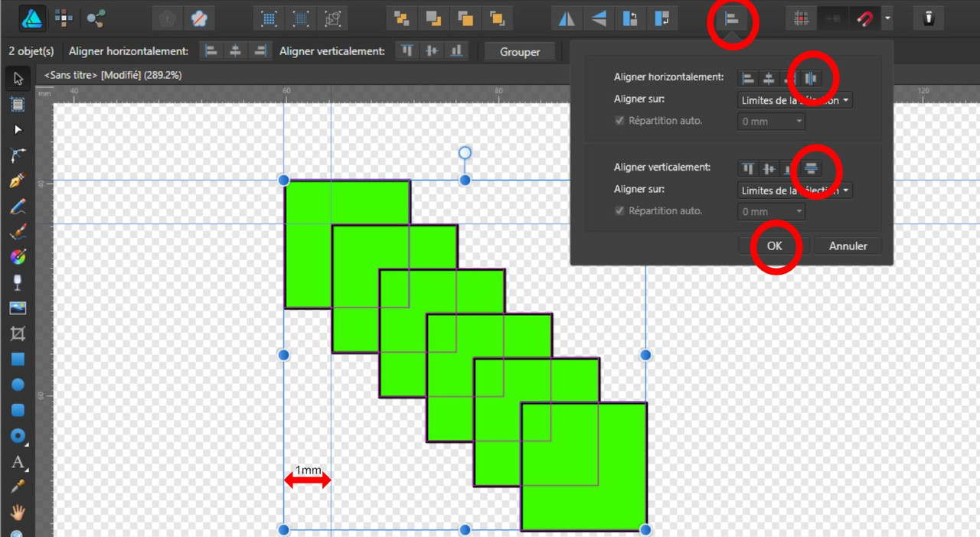The height and width of the screenshot is (537, 980).
Task: Open the Alignment toolbar popup
Action: tap(732, 18)
